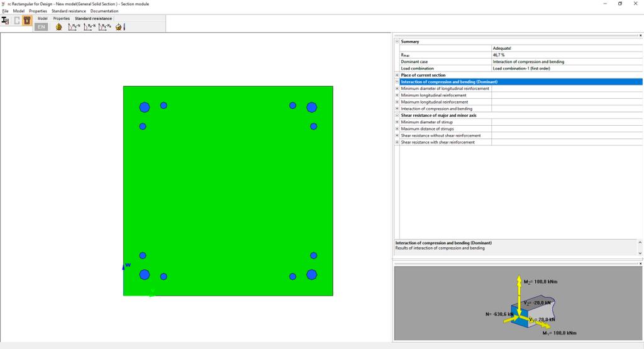Screen dimensions: 644x349
Task: Click scroll-up arrow of description box
Action: (640, 243)
